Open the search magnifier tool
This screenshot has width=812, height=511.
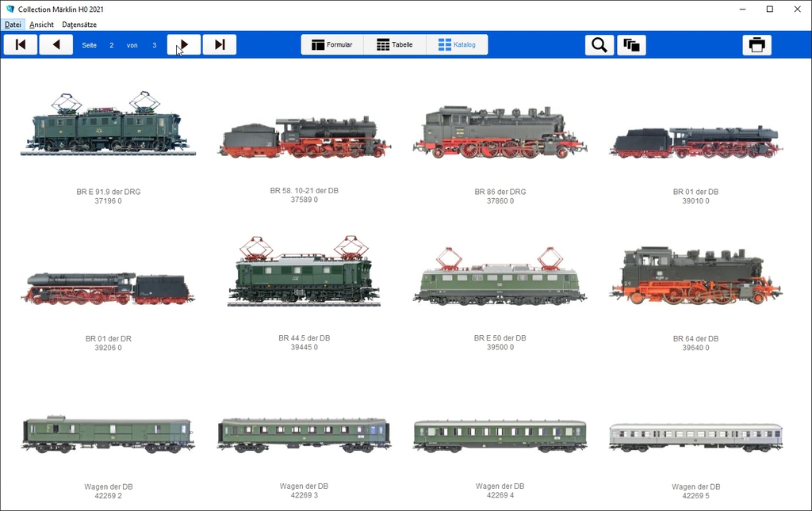click(x=599, y=45)
